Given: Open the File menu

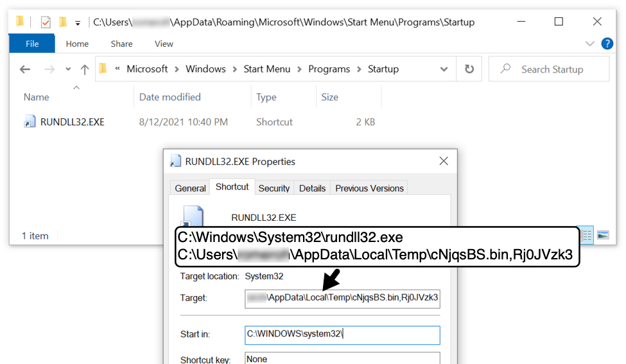Looking at the screenshot, I should 31,44.
